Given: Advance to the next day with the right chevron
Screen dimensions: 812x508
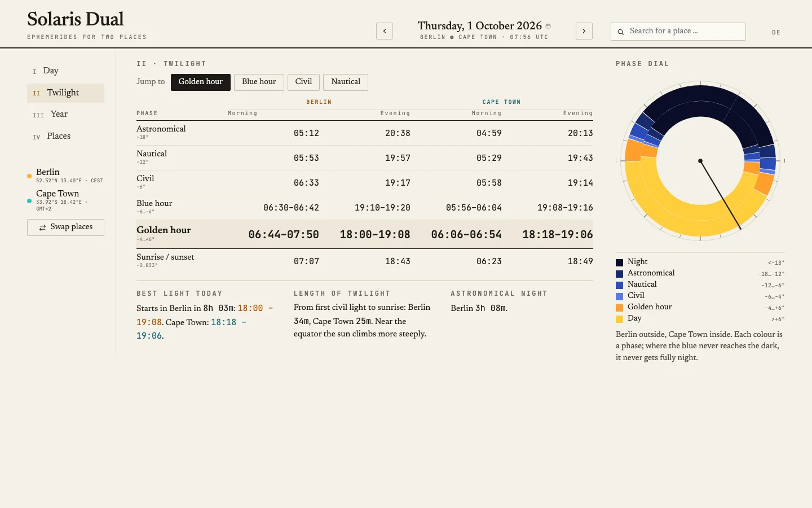Looking at the screenshot, I should 584,31.
